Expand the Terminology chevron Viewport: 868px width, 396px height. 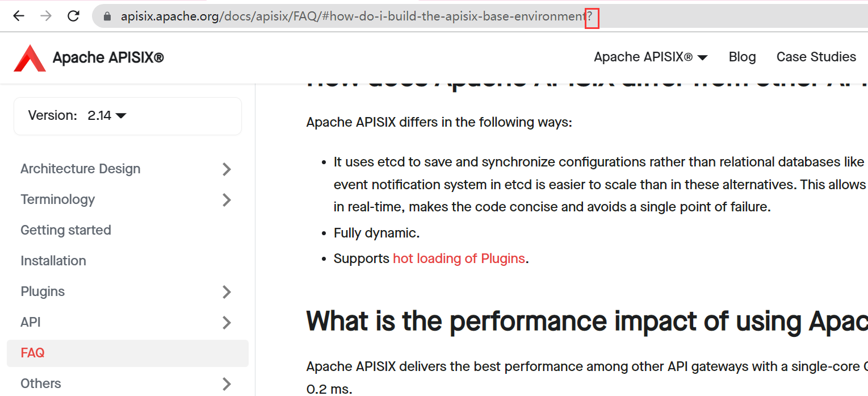tap(227, 199)
